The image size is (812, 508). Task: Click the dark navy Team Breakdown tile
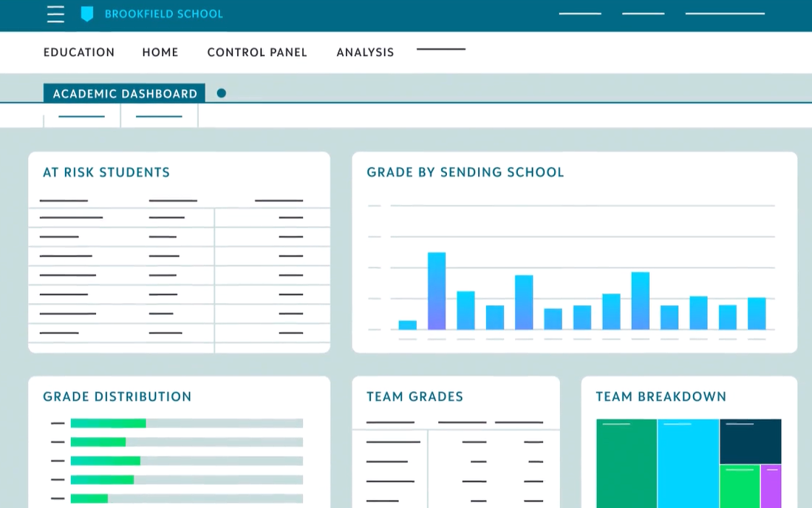tap(751, 441)
